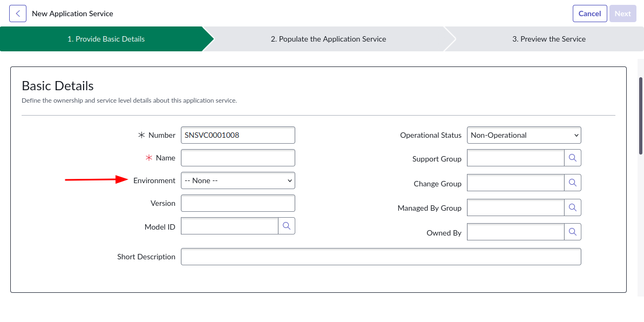Click the Support Group text field
Screen dimensions: 644x322
[x=516, y=158]
